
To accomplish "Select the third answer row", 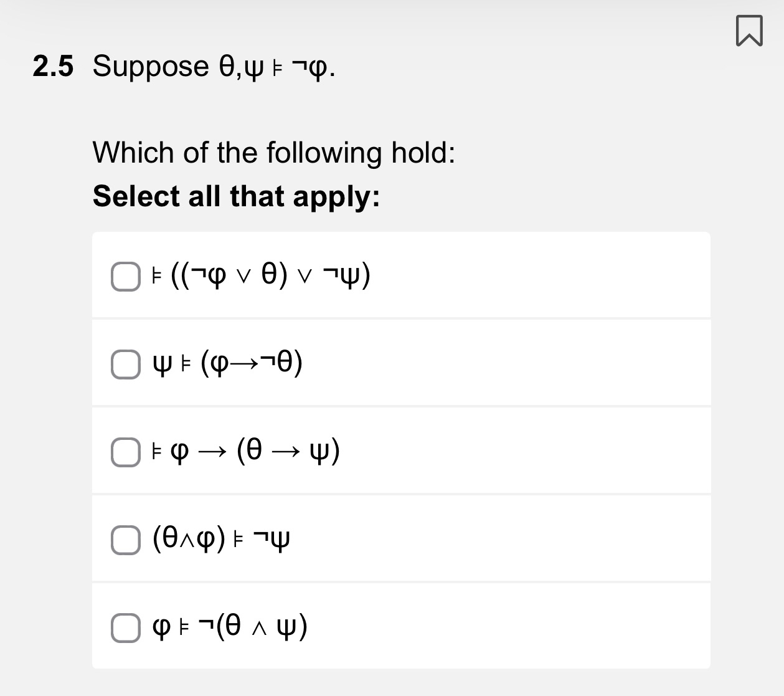I will click(401, 450).
